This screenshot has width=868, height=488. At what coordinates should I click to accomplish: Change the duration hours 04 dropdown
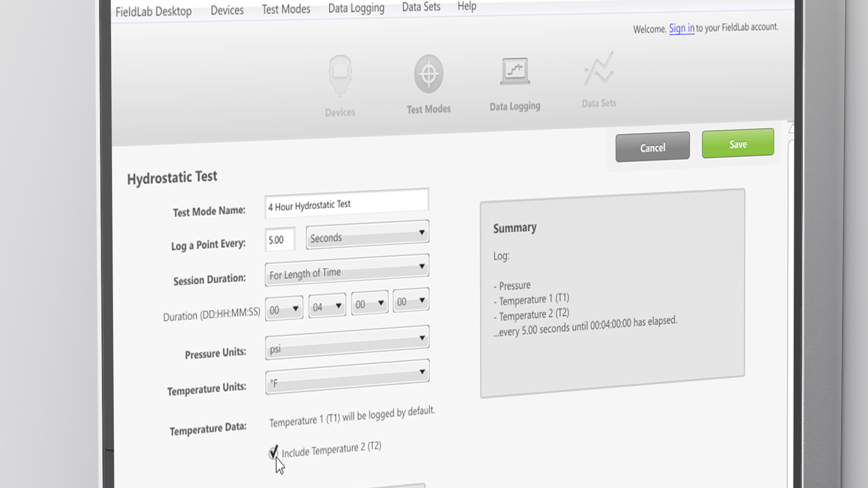(x=327, y=306)
